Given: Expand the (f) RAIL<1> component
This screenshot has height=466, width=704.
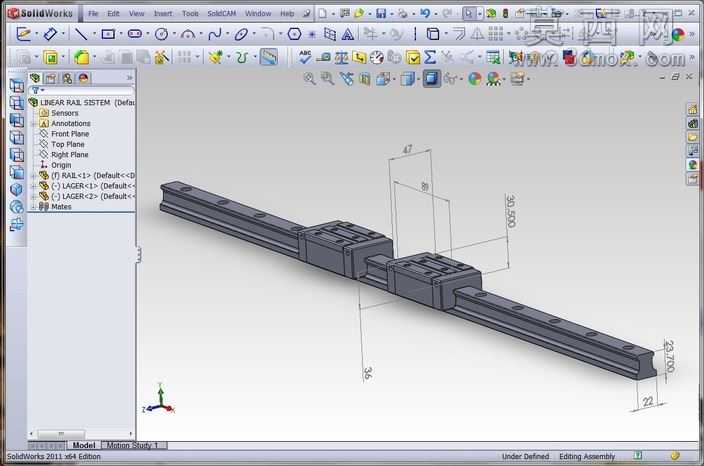Looking at the screenshot, I should click(x=33, y=176).
